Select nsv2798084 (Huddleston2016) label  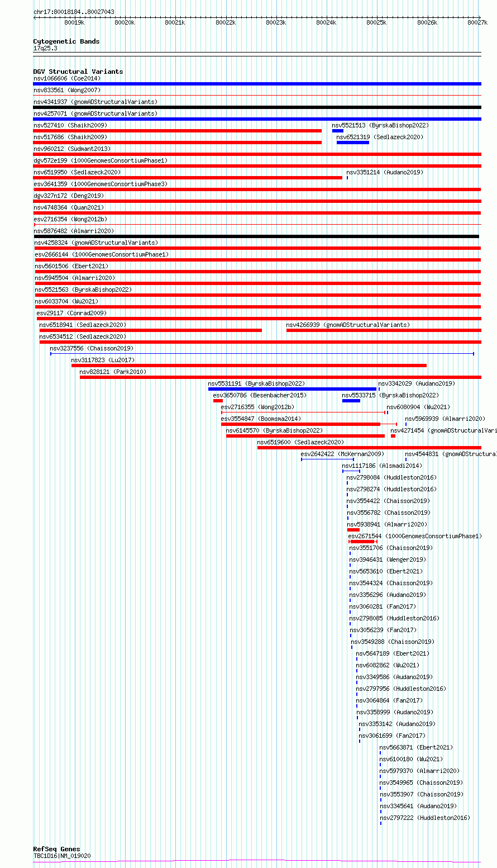[x=392, y=477]
